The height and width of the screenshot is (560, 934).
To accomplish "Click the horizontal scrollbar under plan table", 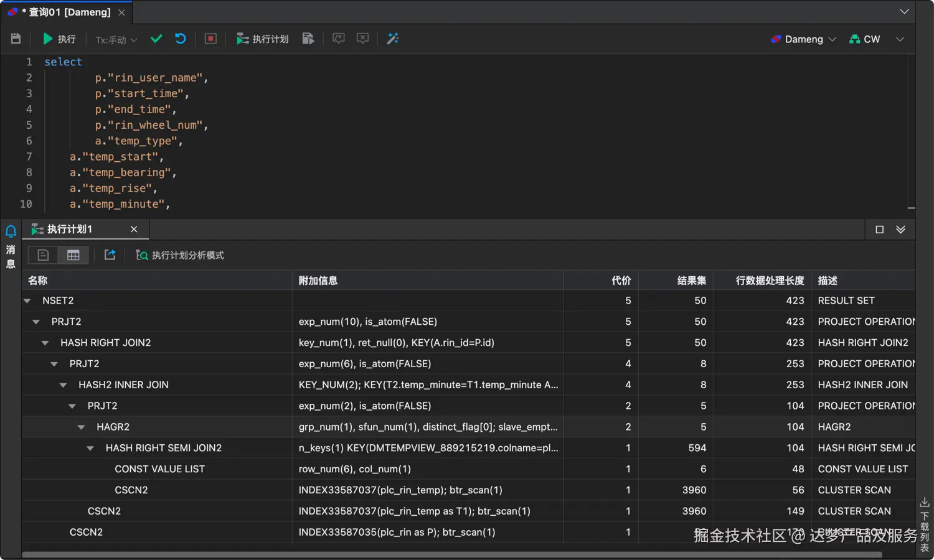I will [452, 554].
